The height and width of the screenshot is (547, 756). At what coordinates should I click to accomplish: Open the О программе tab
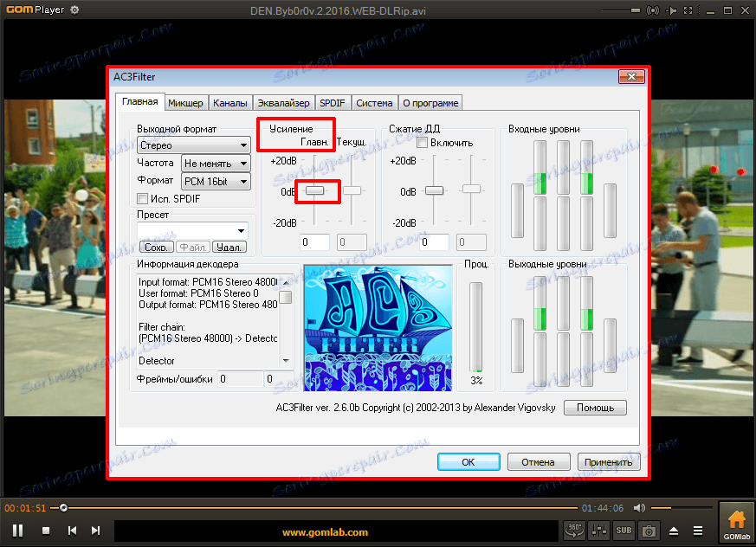[x=430, y=103]
